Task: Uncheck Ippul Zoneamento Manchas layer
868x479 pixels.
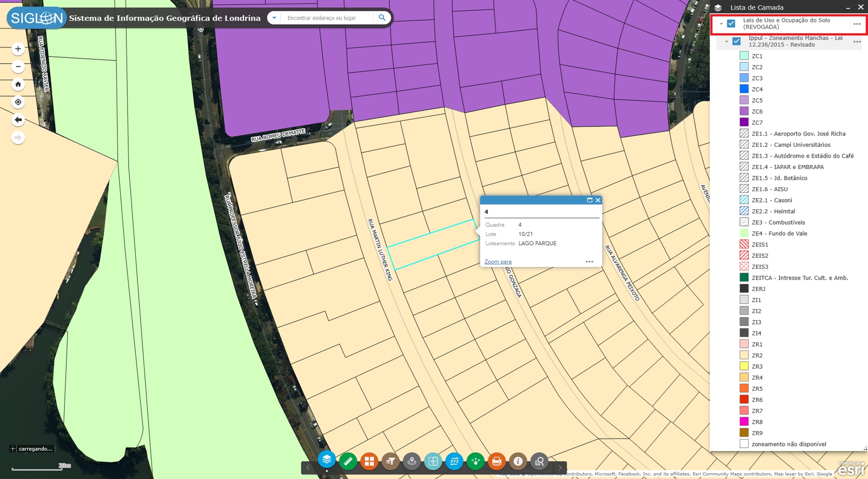Action: (736, 41)
